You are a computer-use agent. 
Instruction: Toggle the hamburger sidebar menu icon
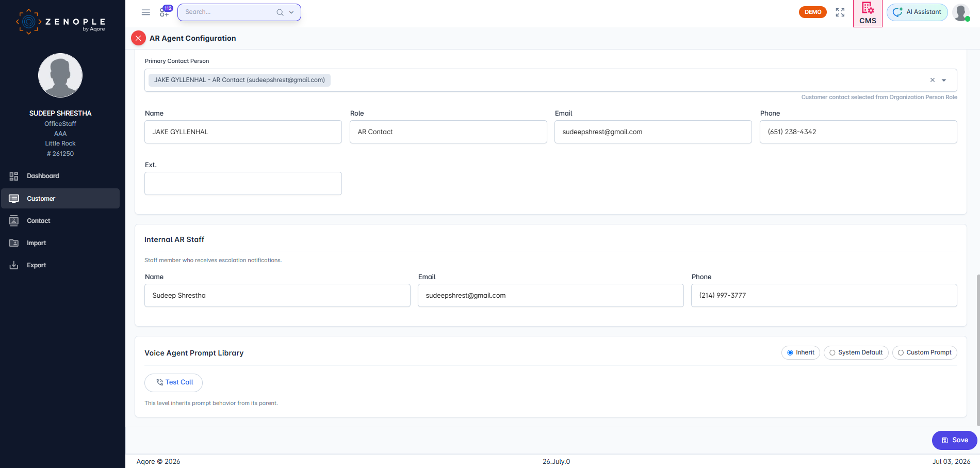[x=146, y=12]
